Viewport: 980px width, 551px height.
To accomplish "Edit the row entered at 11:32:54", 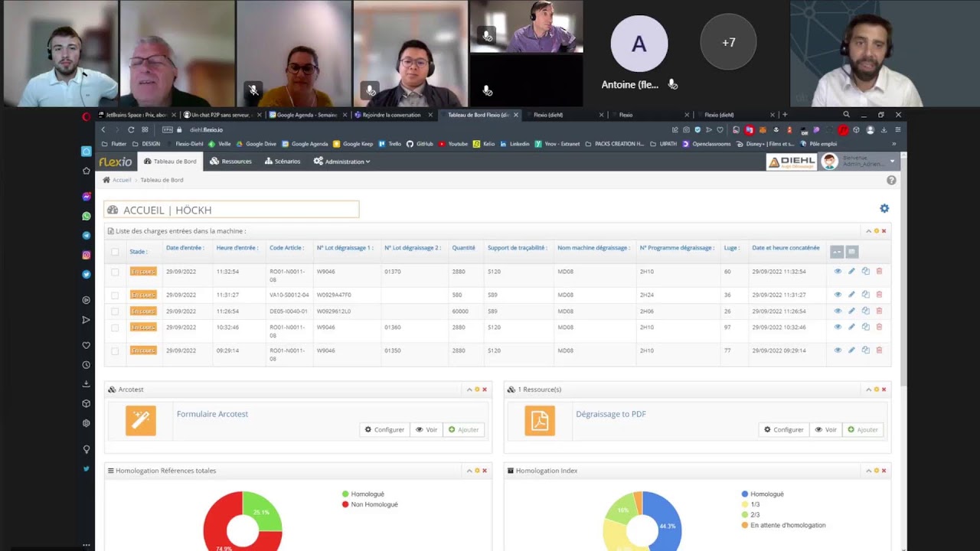I will pyautogui.click(x=851, y=272).
